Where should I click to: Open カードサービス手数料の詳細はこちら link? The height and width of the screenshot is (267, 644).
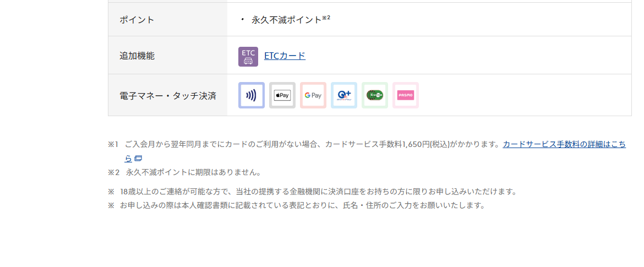564,144
